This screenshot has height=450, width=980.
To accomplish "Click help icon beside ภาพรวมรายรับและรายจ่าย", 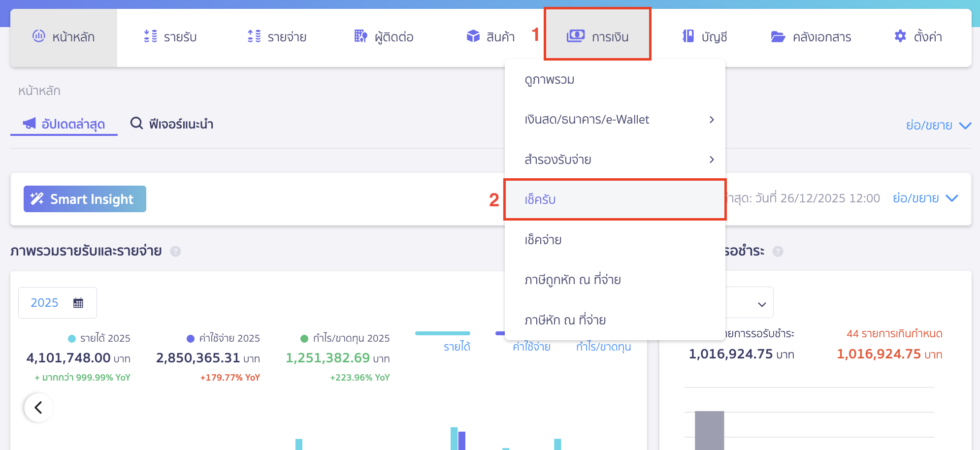I will (175, 252).
